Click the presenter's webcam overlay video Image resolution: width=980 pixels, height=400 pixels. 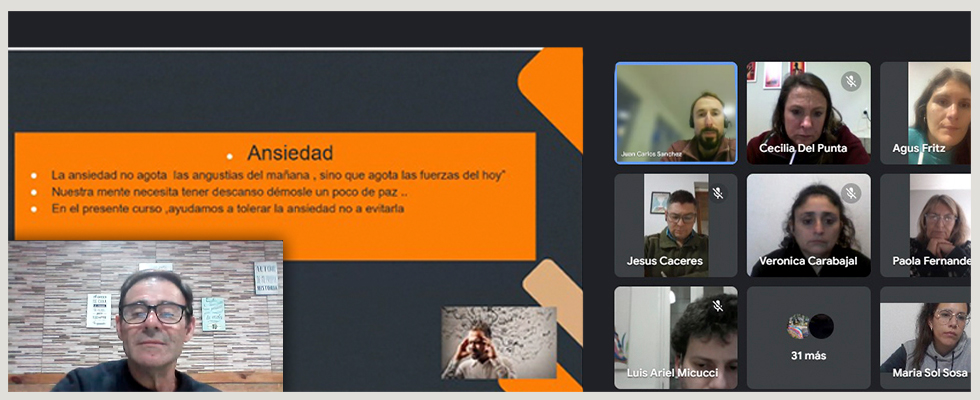(146, 316)
